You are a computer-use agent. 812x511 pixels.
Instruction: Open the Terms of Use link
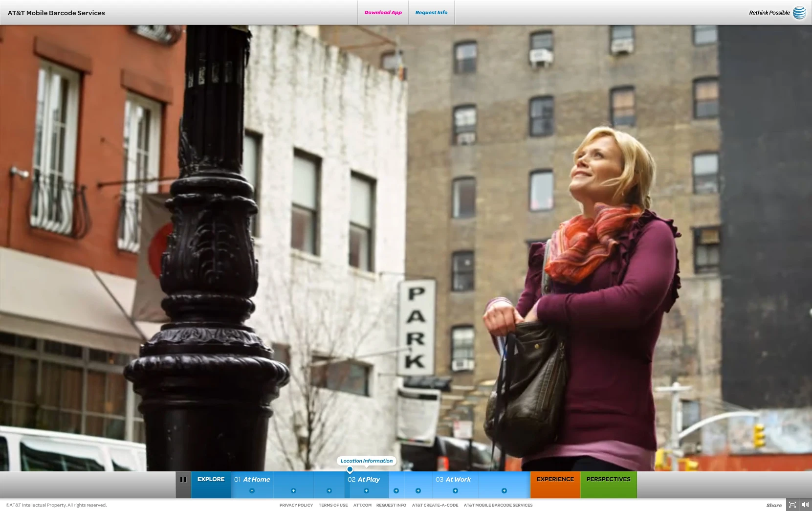point(333,505)
